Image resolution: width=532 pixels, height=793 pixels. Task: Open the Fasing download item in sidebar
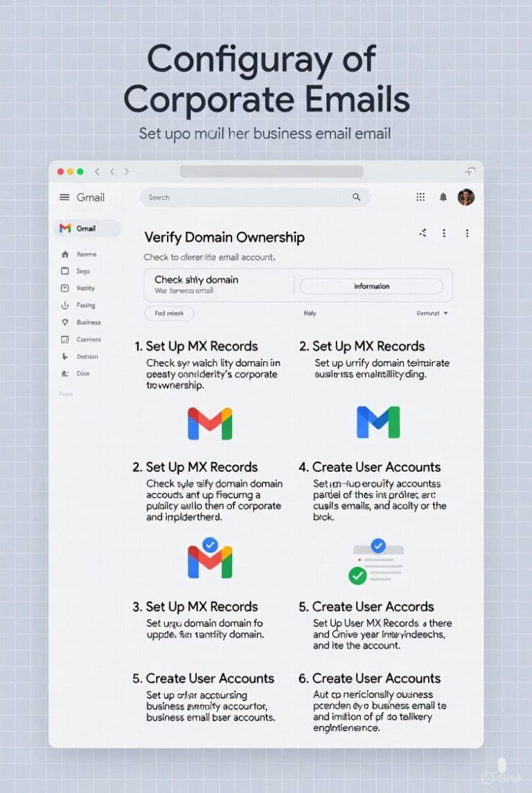[78, 306]
